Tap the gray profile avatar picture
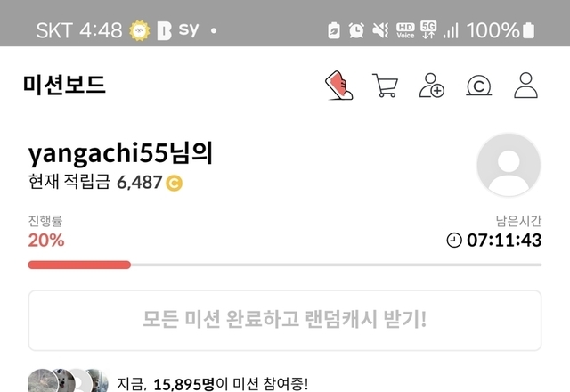Screen dimensions: 570x392 pos(509,165)
